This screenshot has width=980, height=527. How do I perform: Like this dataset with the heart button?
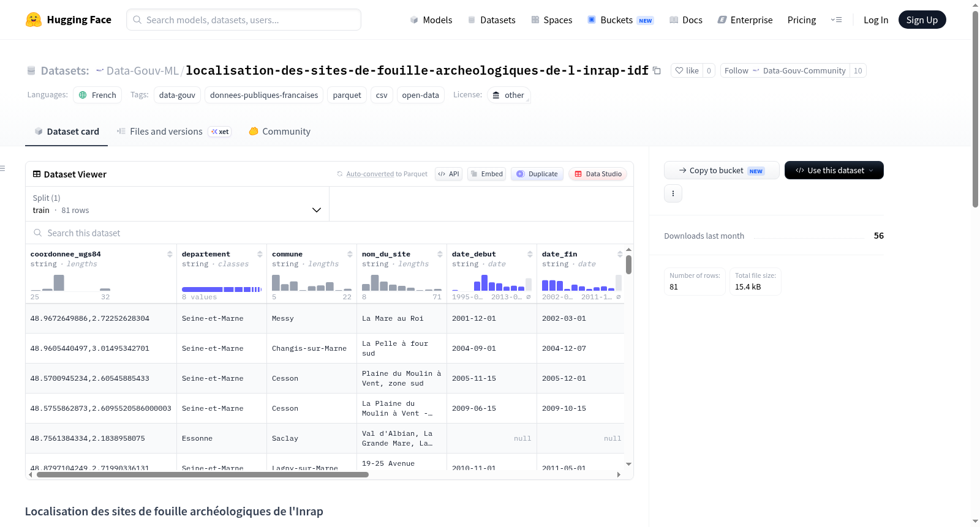(687, 70)
